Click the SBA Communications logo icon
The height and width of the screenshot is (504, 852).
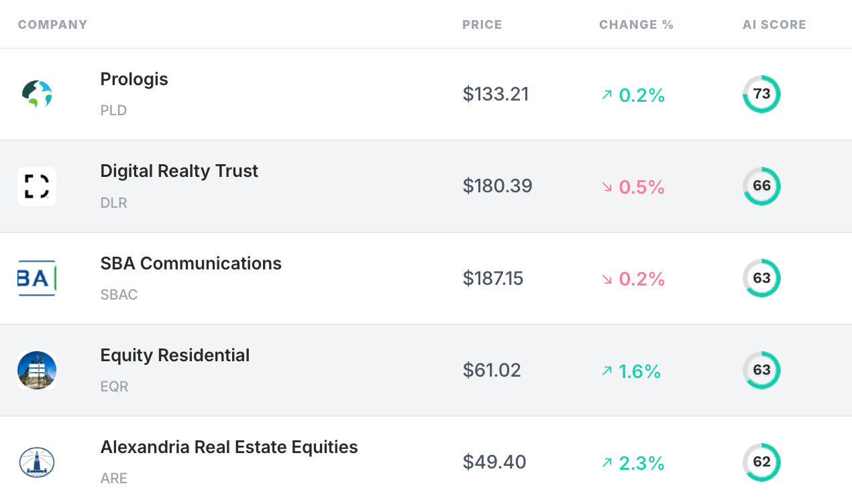[x=37, y=278]
